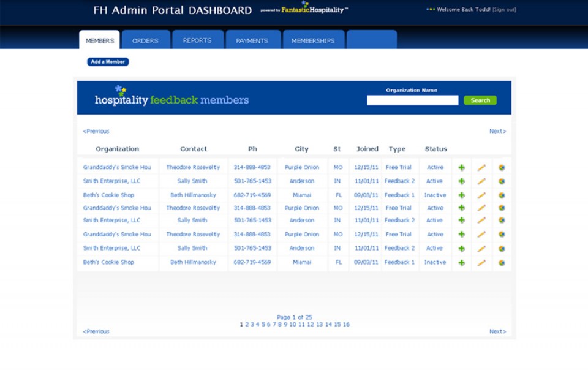Click pie chart icon in first table row

pyautogui.click(x=502, y=167)
